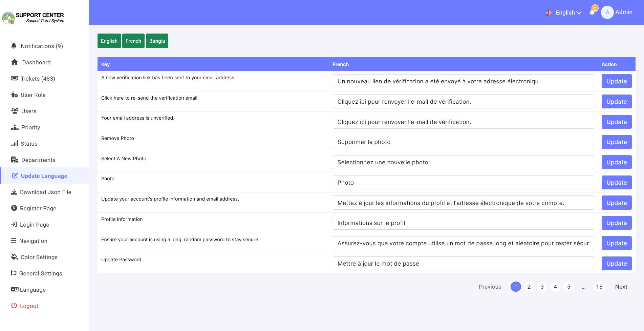Click the Update Password French input field
Image resolution: width=644 pixels, height=331 pixels.
(463, 264)
